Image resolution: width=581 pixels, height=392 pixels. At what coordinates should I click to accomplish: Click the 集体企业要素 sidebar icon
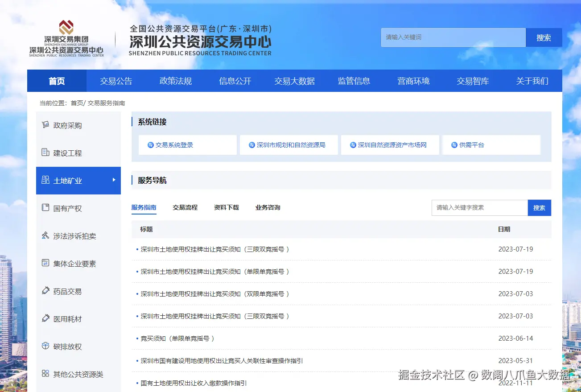tap(45, 263)
